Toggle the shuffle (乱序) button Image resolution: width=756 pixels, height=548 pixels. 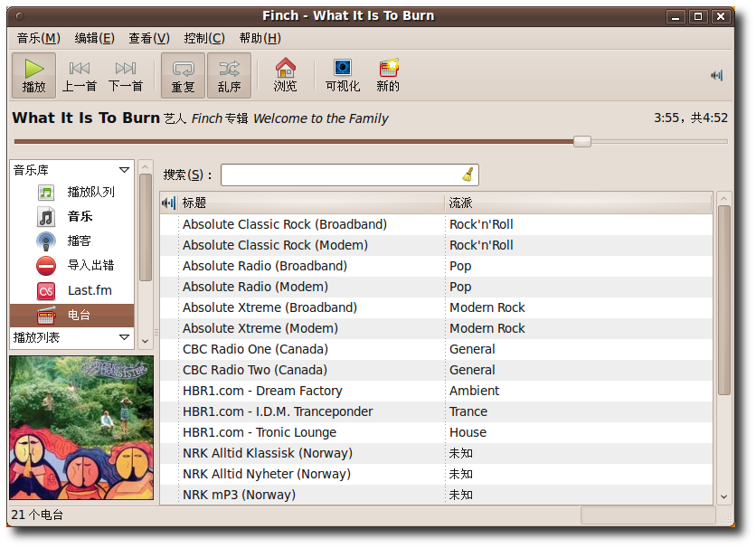click(229, 76)
